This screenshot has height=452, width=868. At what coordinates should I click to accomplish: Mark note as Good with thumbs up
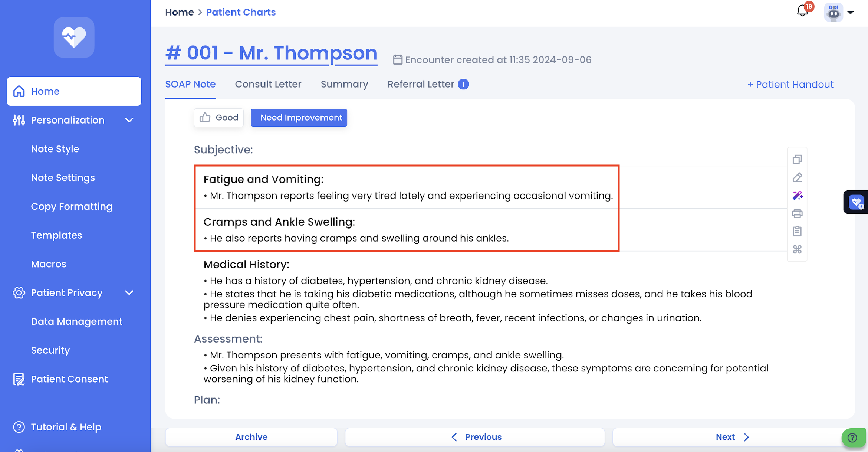pyautogui.click(x=219, y=118)
